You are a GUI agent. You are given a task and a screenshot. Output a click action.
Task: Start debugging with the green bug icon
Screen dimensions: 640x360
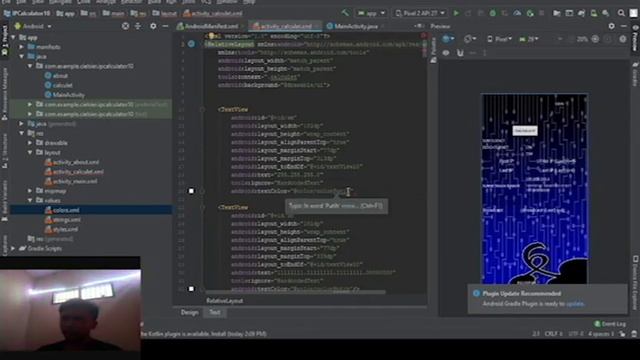tap(493, 13)
